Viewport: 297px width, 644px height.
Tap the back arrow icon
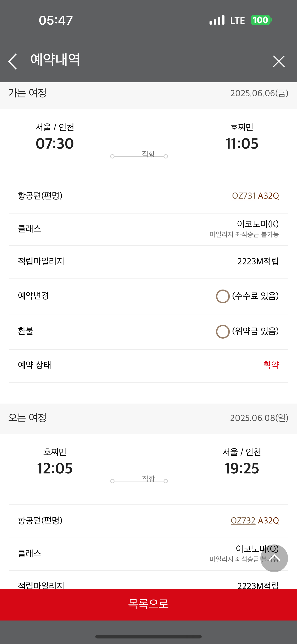[12, 61]
